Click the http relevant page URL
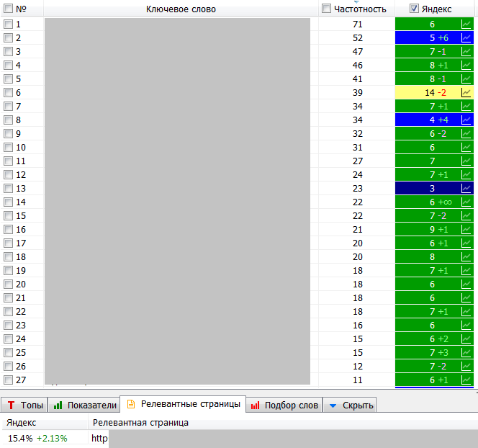 (99, 438)
